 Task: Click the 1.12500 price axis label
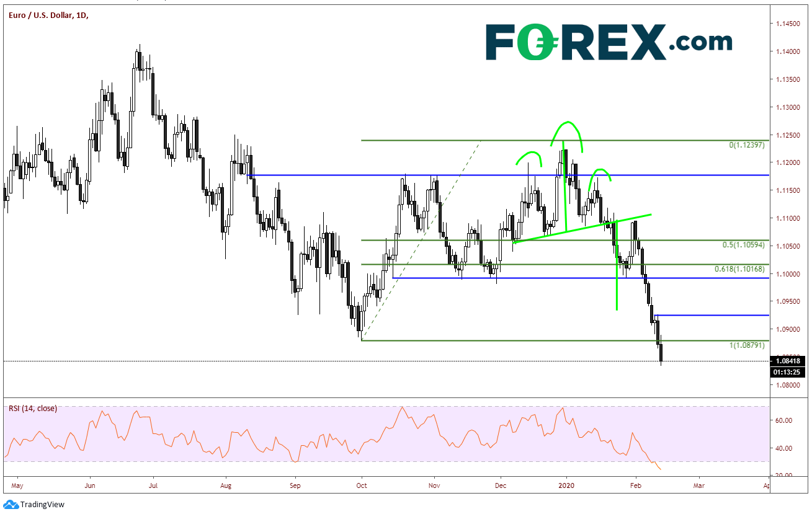pos(787,135)
